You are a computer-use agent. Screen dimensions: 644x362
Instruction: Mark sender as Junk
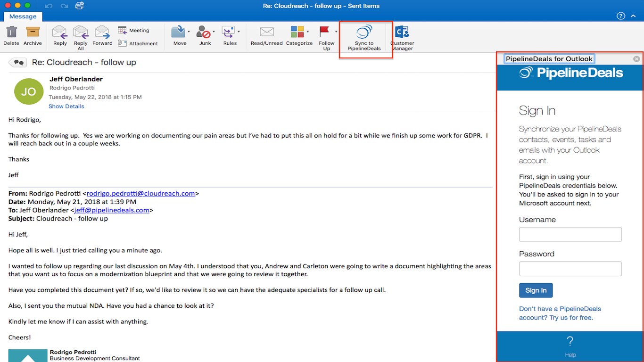tap(204, 36)
